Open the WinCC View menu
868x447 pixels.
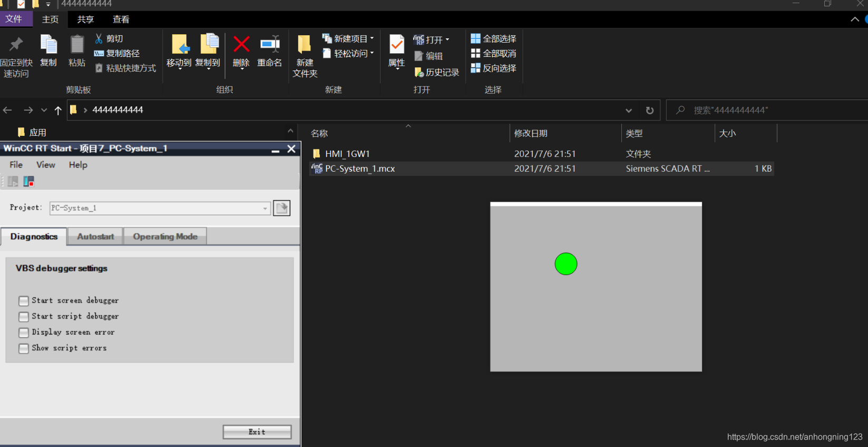(46, 165)
